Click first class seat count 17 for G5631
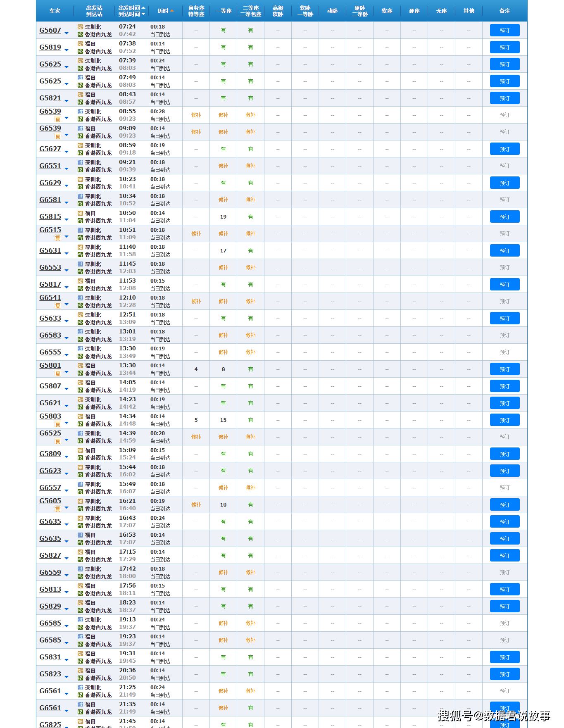Image resolution: width=564 pixels, height=728 pixels. coord(223,251)
